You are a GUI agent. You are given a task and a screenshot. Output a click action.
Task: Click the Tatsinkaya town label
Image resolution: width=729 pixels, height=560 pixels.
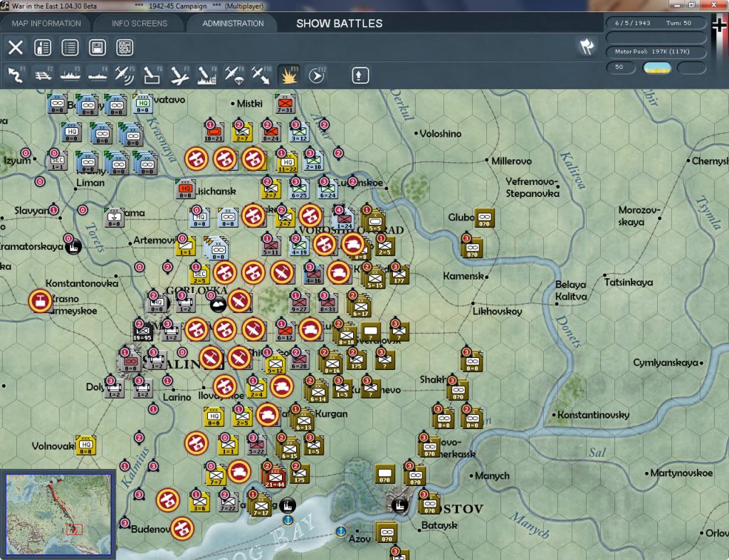(628, 282)
